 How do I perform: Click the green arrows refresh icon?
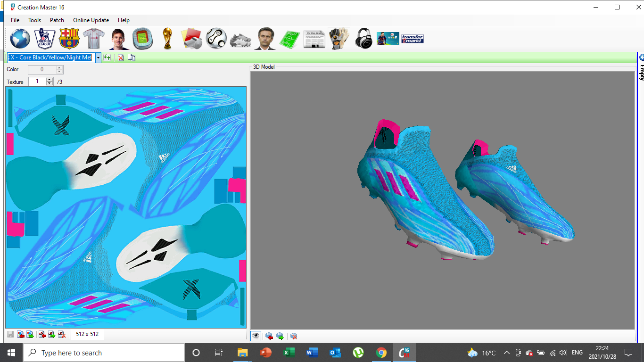click(x=107, y=58)
